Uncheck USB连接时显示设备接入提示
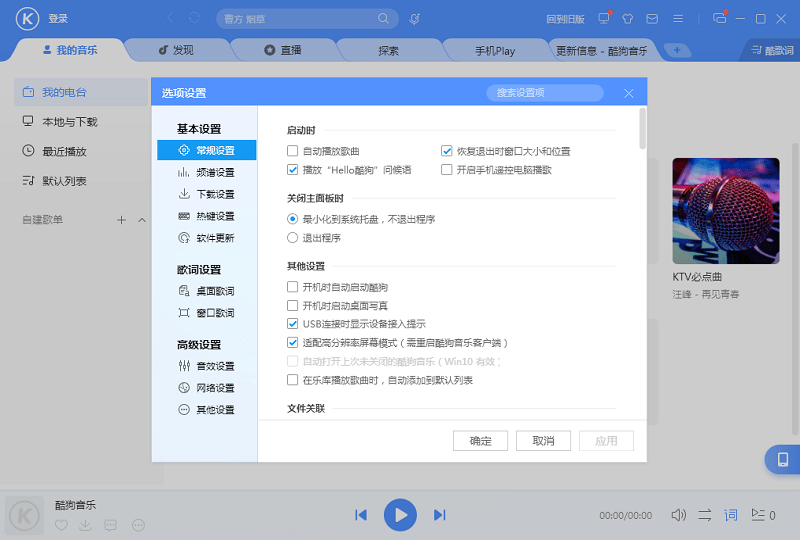This screenshot has height=540, width=800. point(292,324)
